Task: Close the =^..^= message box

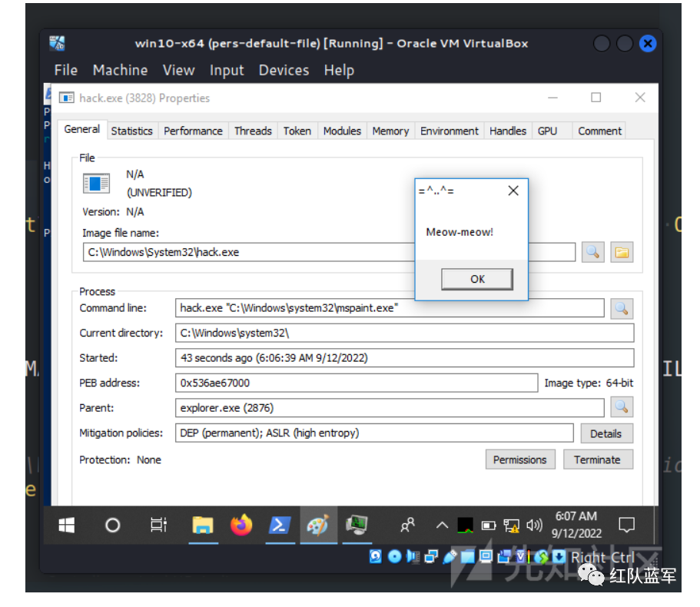Action: [x=513, y=191]
